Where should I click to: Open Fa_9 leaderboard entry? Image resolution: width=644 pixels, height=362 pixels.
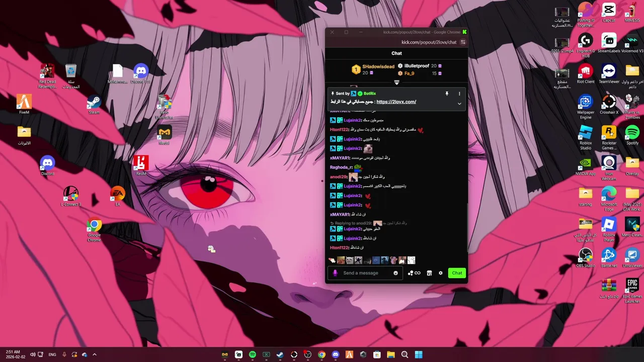[409, 73]
